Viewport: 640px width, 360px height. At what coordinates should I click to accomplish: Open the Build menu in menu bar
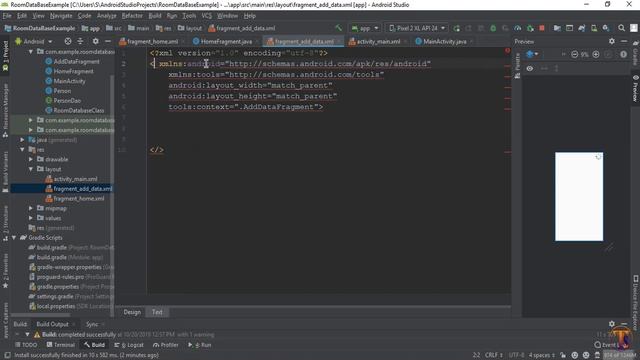click(155, 16)
